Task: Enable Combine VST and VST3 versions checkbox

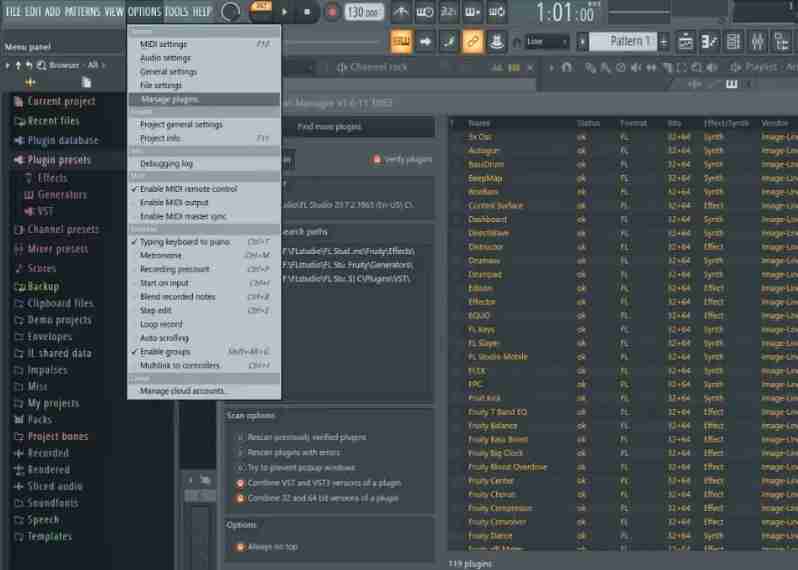Action: [240, 483]
